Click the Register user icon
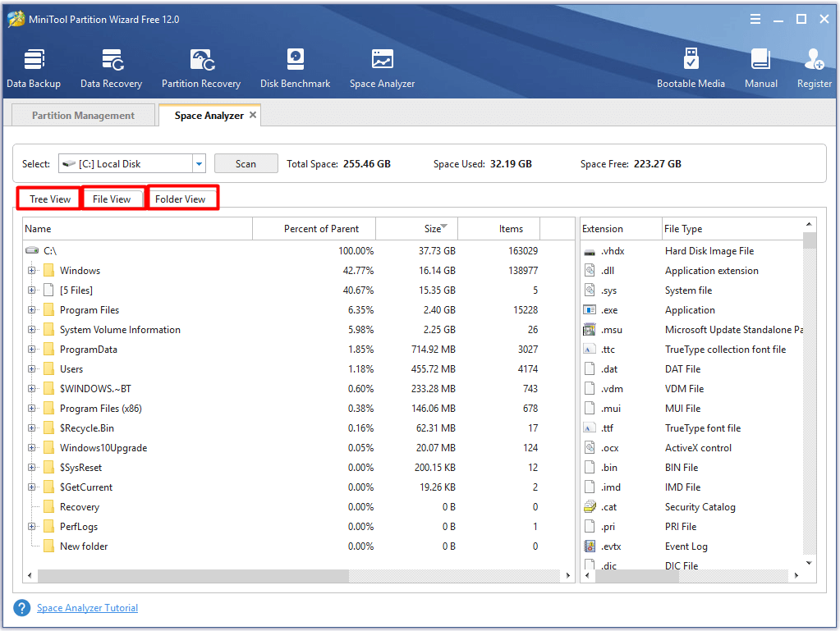This screenshot has width=840, height=631. (x=814, y=59)
